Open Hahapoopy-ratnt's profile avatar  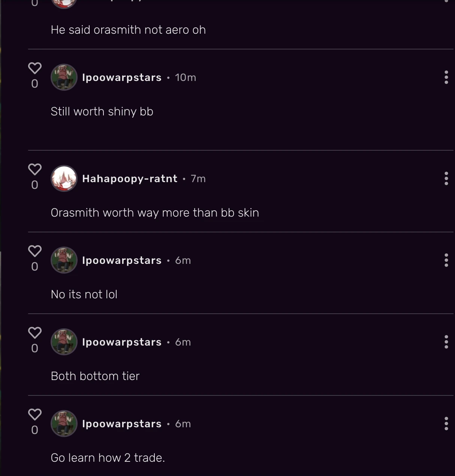[64, 178]
